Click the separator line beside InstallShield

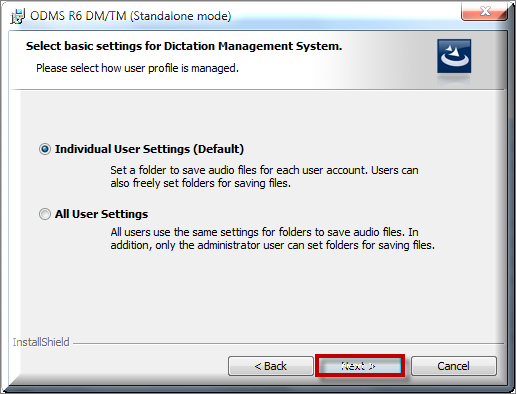tap(288, 343)
